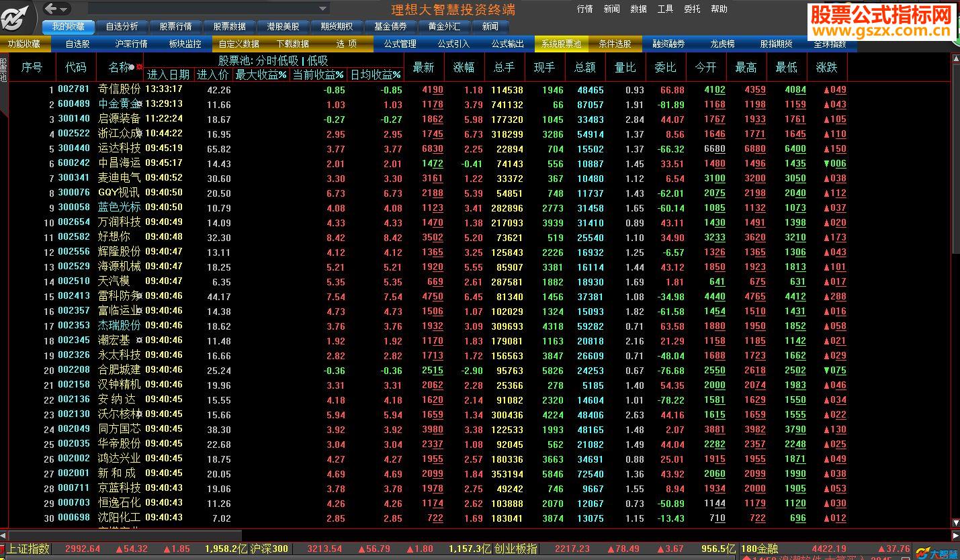Viewport: 960px width, 560px height.
Task: Click 公式引入 button
Action: click(454, 44)
